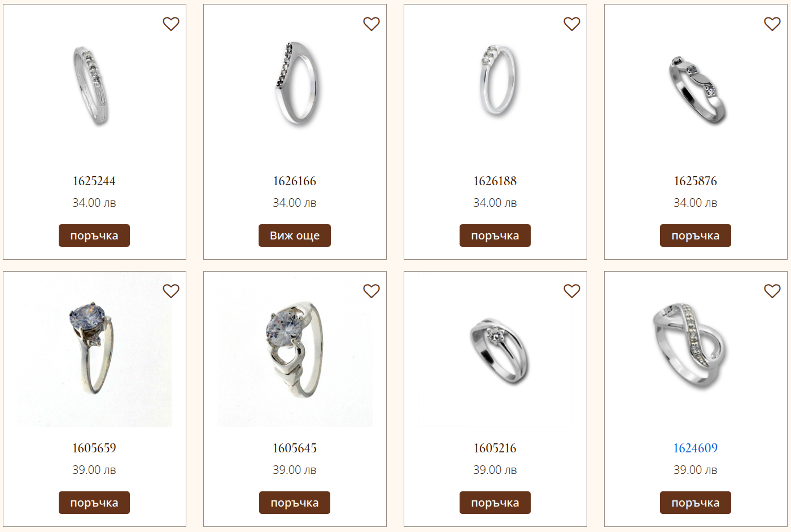Open the blue 1624609 product link

pyautogui.click(x=696, y=448)
